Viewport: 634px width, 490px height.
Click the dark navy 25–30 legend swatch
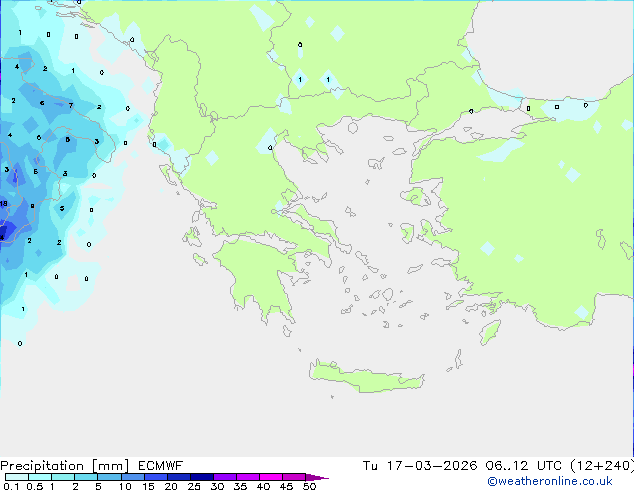click(201, 477)
